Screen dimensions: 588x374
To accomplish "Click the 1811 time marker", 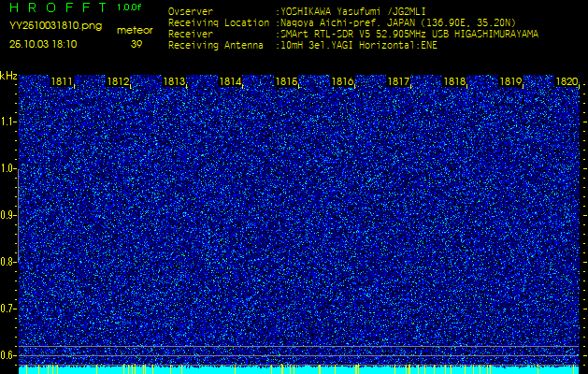I will click(63, 82).
